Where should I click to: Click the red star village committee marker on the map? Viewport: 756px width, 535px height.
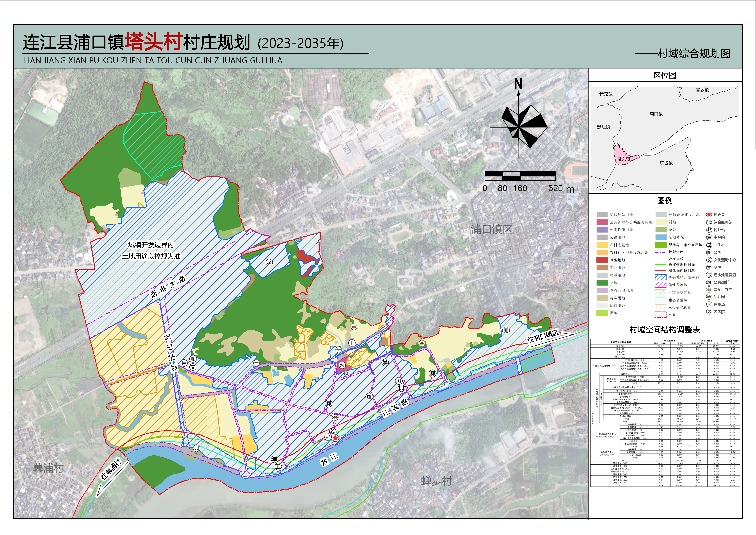pyautogui.click(x=335, y=438)
